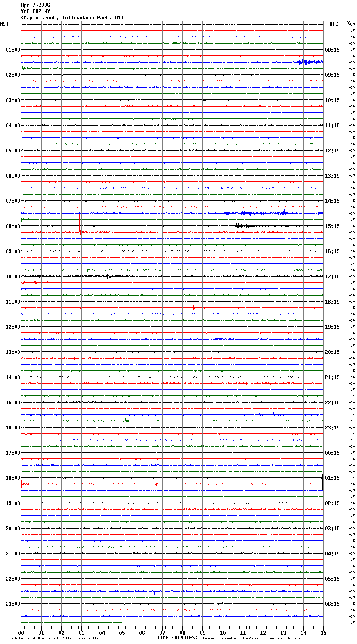Select the '10:00' MST time label
The height and width of the screenshot is (644, 357).
pyautogui.click(x=13, y=277)
